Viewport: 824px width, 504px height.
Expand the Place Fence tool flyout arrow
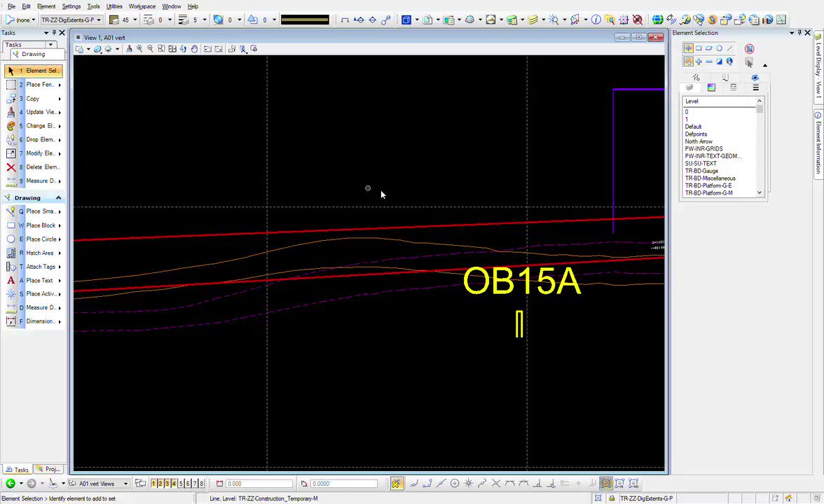point(60,85)
